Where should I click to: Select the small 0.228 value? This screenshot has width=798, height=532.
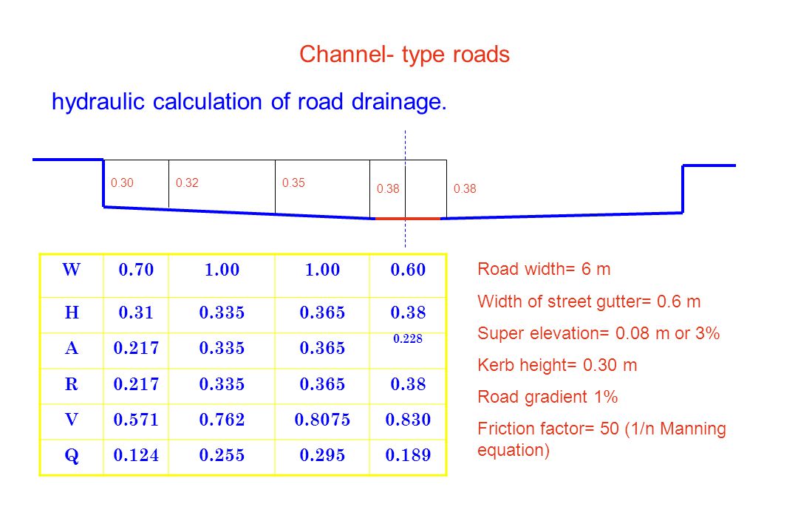click(408, 339)
